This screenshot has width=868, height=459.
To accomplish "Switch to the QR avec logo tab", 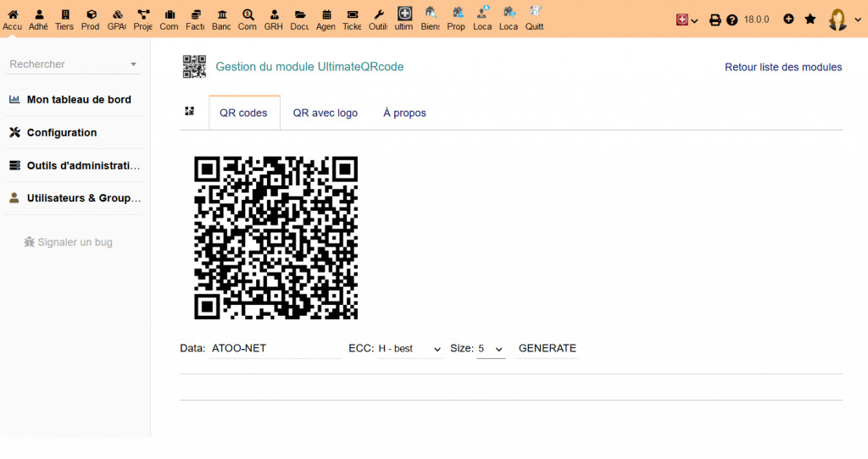I will [x=325, y=113].
